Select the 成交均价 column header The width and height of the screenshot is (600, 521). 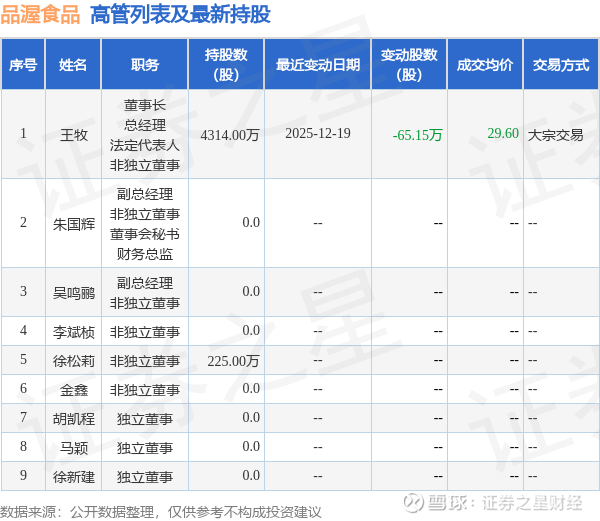tap(485, 65)
